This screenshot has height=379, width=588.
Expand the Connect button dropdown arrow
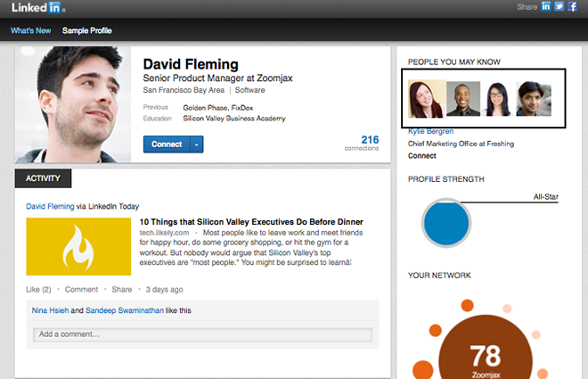point(197,144)
